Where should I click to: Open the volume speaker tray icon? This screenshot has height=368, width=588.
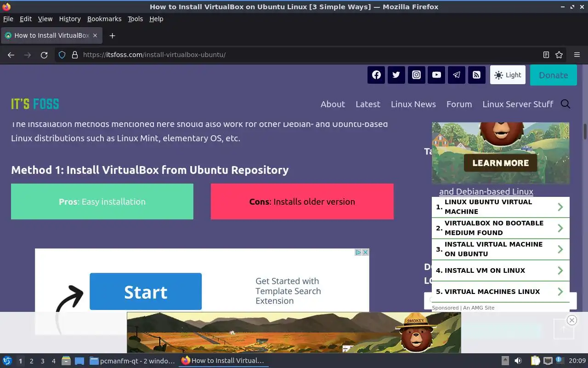coord(518,361)
